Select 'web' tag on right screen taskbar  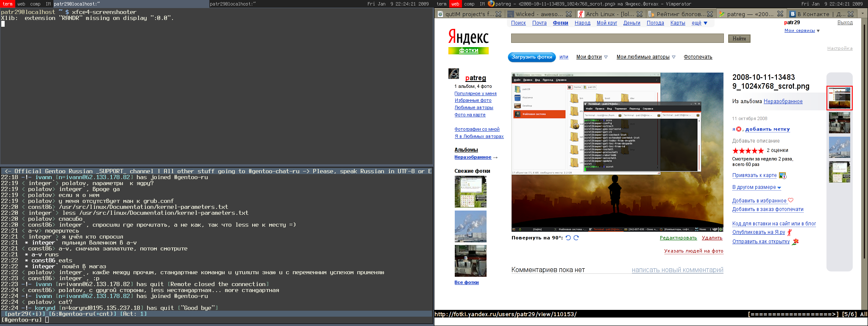click(455, 3)
